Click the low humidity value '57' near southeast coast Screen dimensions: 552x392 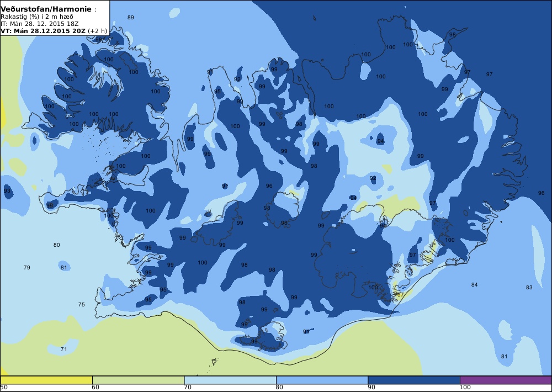pyautogui.click(x=400, y=294)
